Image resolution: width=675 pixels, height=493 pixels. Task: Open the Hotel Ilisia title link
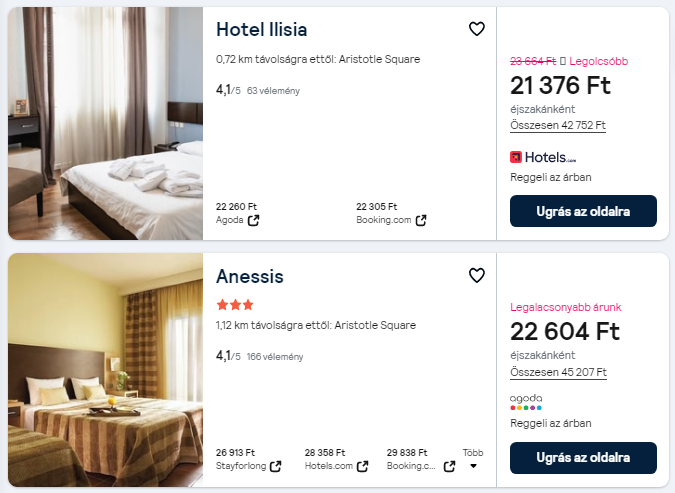262,29
